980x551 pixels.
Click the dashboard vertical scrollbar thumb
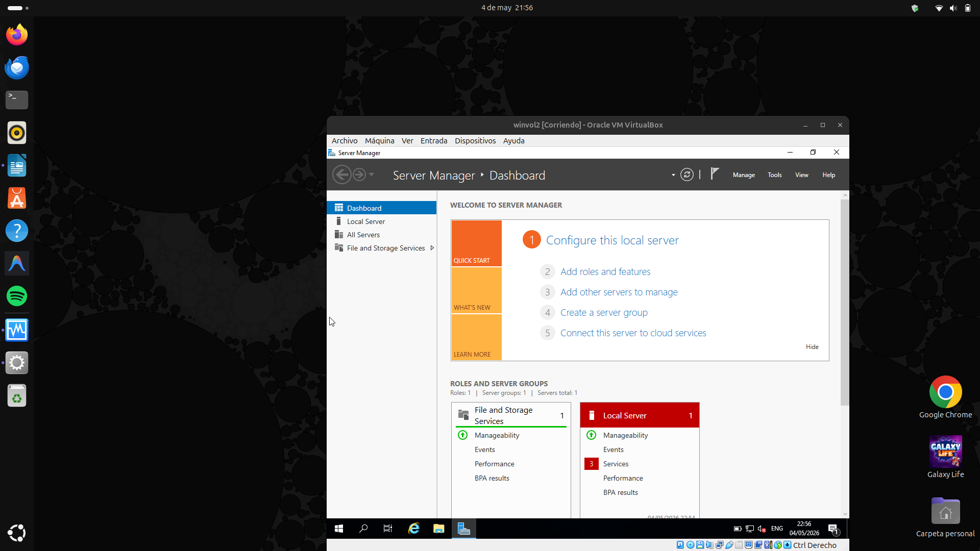point(845,302)
